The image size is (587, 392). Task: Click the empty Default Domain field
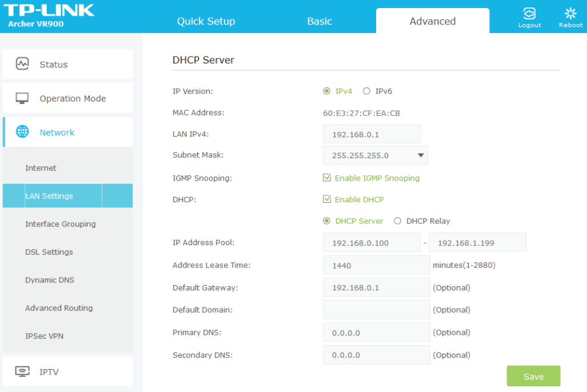(x=376, y=310)
